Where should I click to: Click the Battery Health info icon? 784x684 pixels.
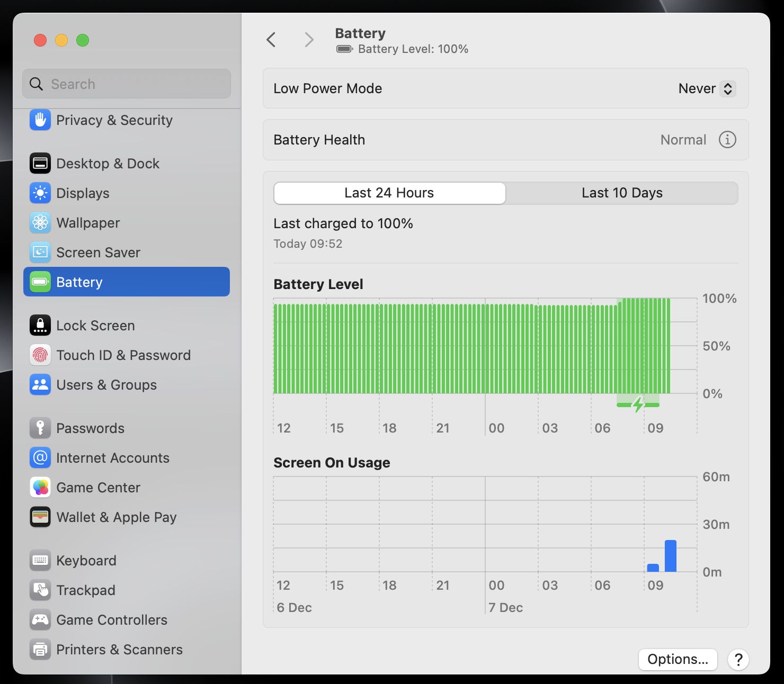click(727, 140)
